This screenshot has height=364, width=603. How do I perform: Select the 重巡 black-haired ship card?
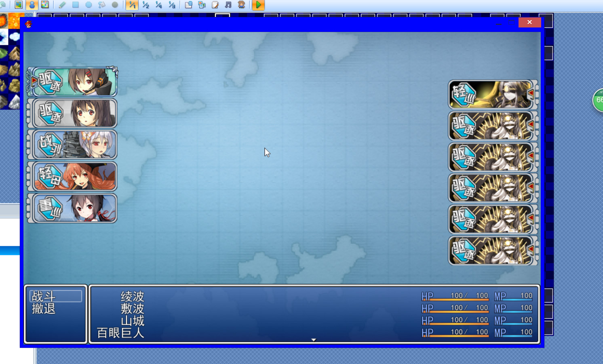pos(72,208)
